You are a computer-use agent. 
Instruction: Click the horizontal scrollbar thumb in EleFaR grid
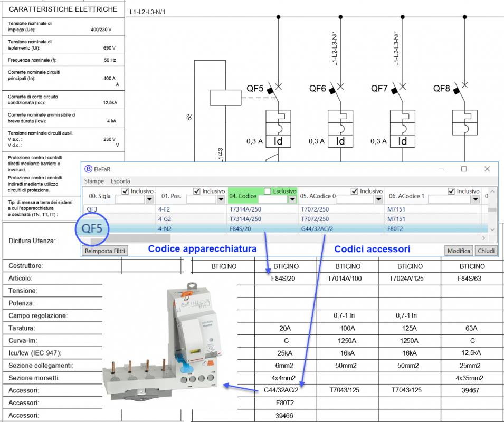130,238
